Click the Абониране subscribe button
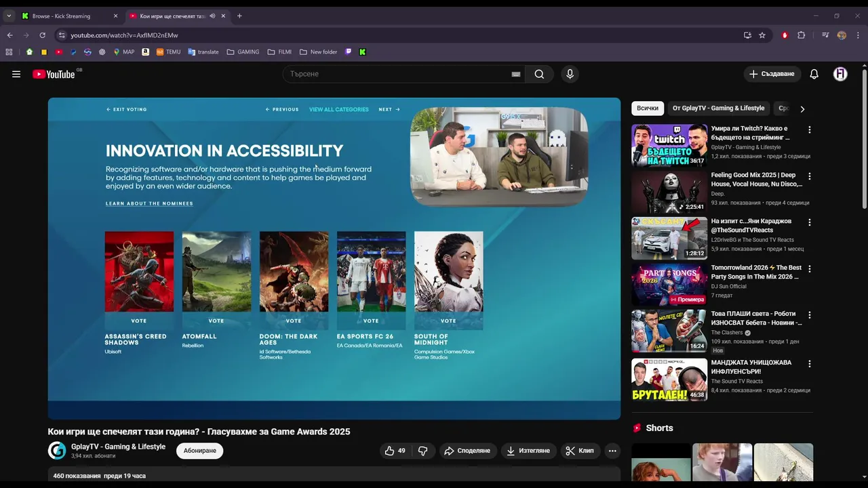This screenshot has width=868, height=488. (200, 451)
